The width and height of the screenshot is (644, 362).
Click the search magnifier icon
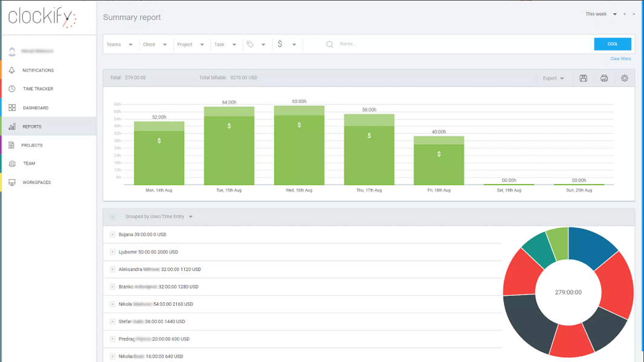[x=329, y=44]
